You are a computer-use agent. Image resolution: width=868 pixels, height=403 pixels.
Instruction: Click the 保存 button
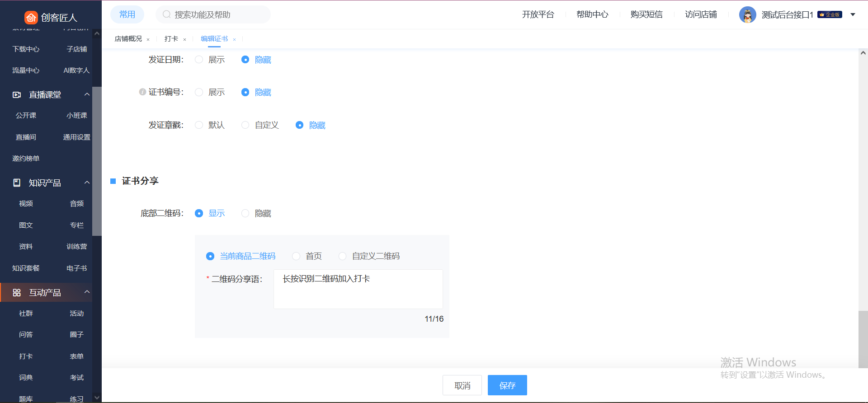pyautogui.click(x=507, y=385)
